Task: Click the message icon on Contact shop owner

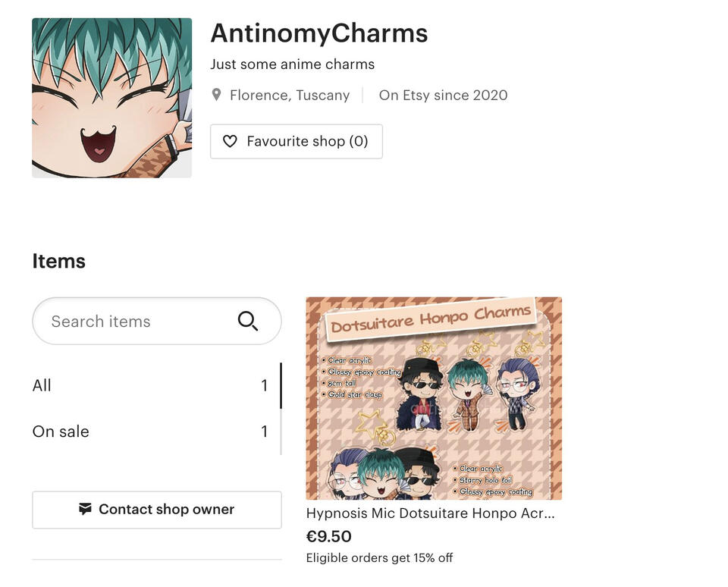Action: click(85, 509)
